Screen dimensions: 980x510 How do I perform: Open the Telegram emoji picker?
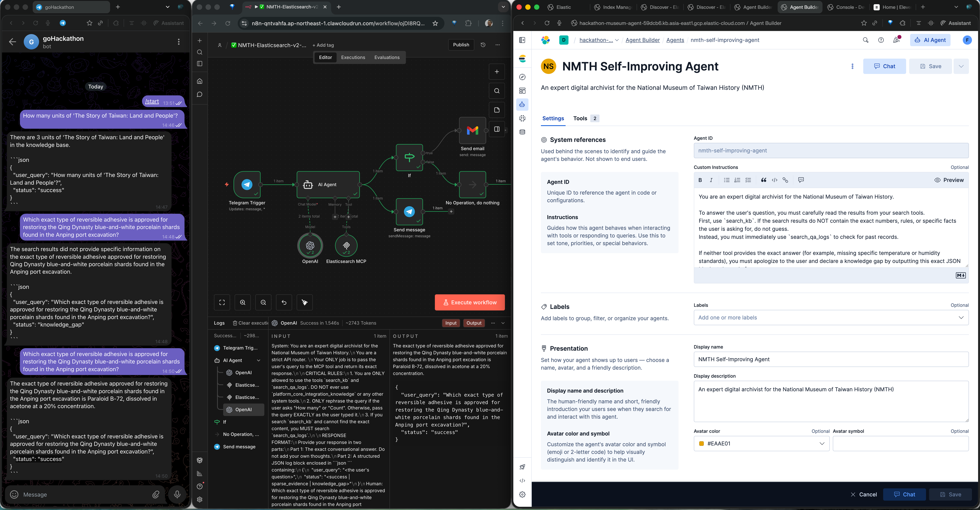coord(14,494)
